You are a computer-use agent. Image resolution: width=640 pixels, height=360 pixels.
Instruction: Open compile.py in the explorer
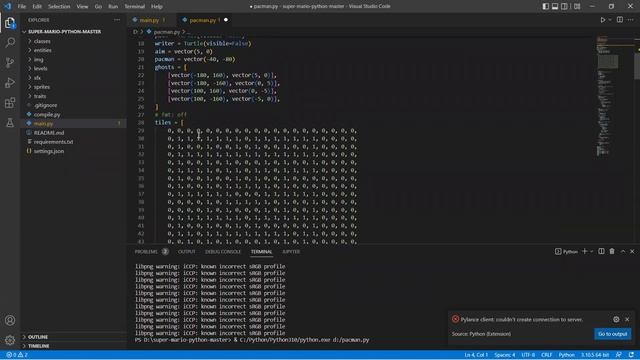[x=74, y=114]
